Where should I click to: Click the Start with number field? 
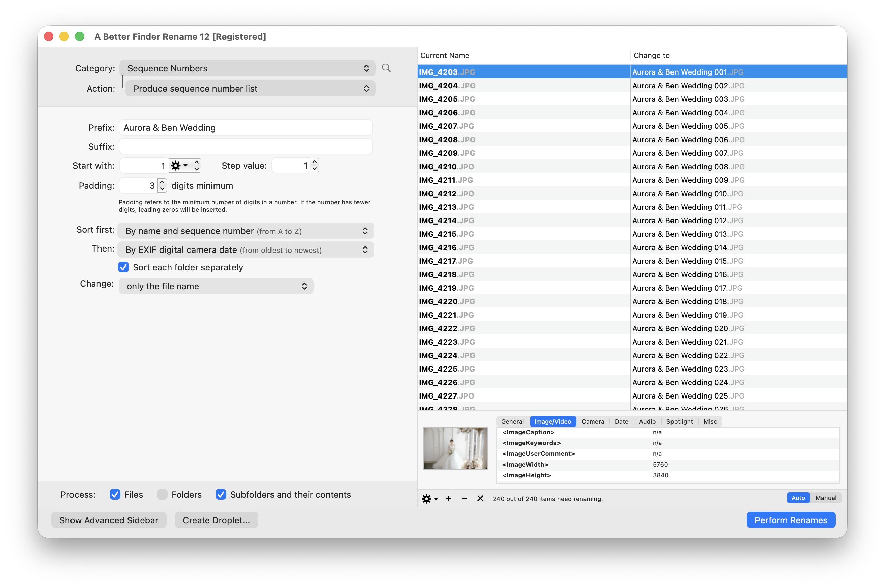coord(144,165)
